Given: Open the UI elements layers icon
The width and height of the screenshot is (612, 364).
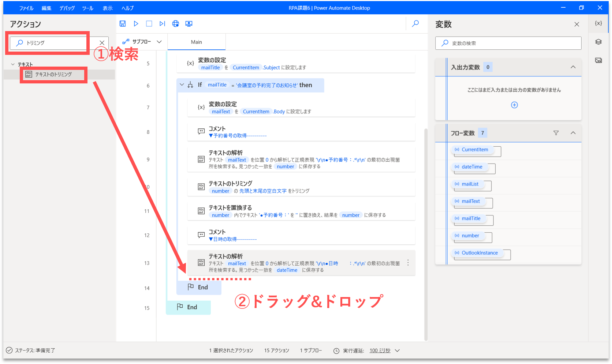Looking at the screenshot, I should pos(598,42).
